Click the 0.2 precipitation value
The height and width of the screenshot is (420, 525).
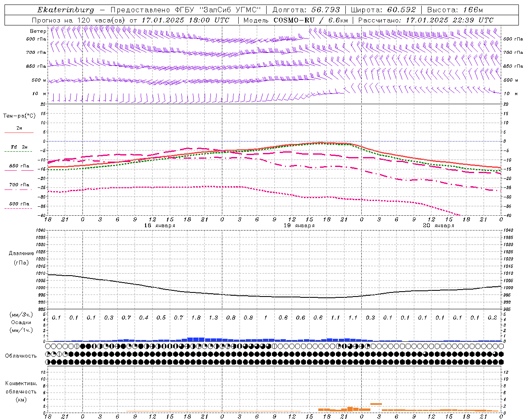click(x=493, y=317)
